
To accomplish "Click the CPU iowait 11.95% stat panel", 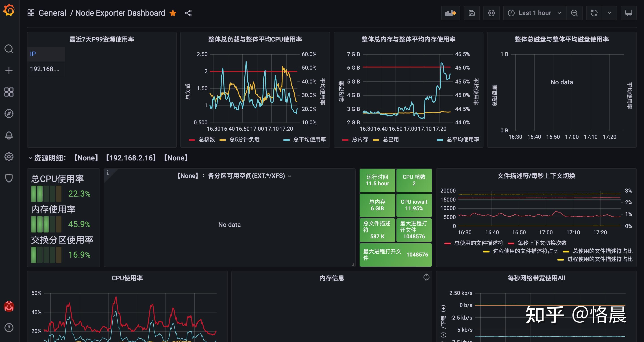I will coord(414,205).
